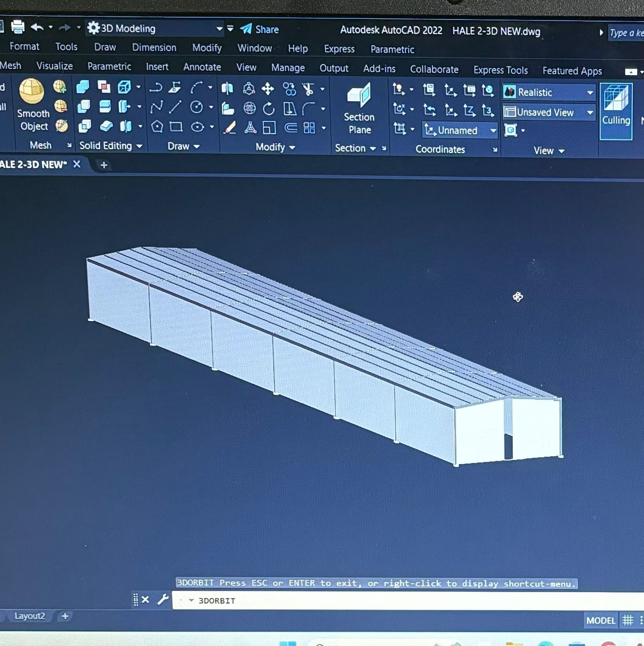Expand the Modify panel
644x646 pixels.
click(x=275, y=147)
